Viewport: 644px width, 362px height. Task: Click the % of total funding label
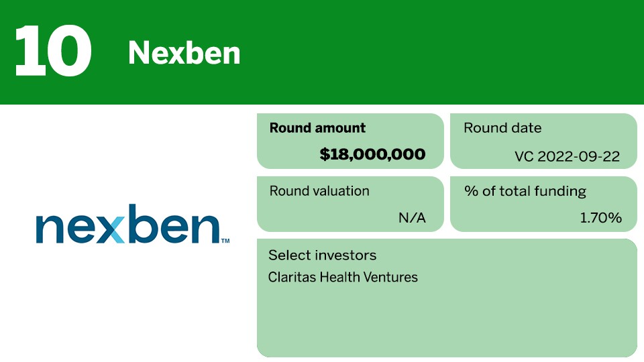click(525, 191)
